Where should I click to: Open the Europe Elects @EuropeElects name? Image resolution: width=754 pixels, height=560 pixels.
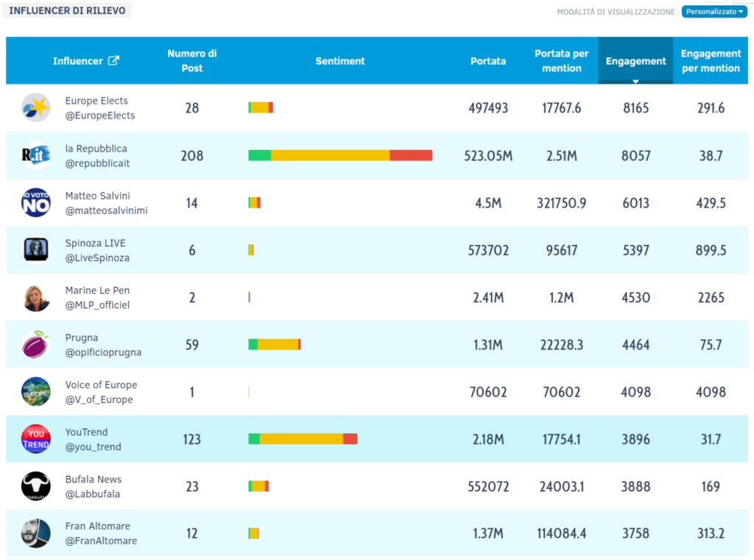coord(100,108)
